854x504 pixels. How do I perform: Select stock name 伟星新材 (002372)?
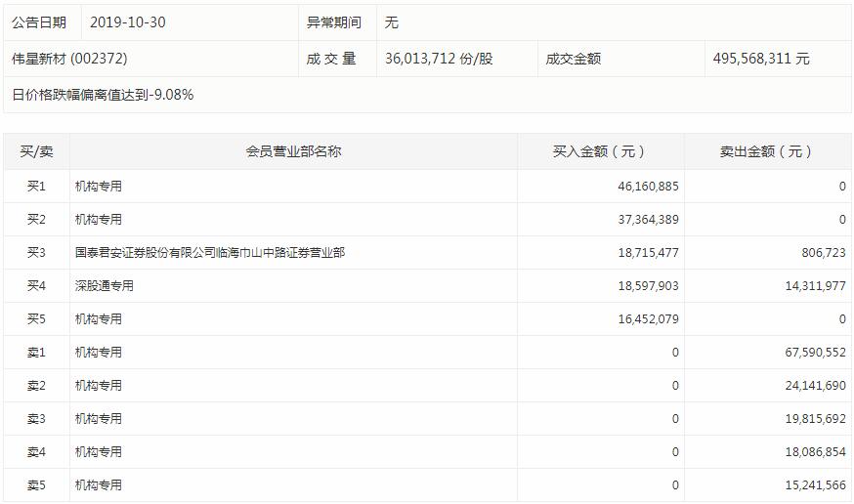click(x=69, y=59)
